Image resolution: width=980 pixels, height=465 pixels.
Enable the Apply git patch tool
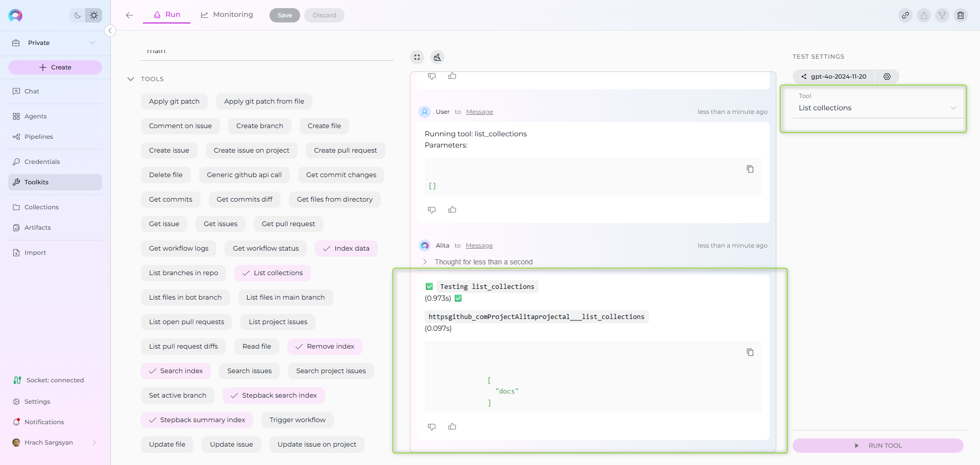[x=174, y=102]
